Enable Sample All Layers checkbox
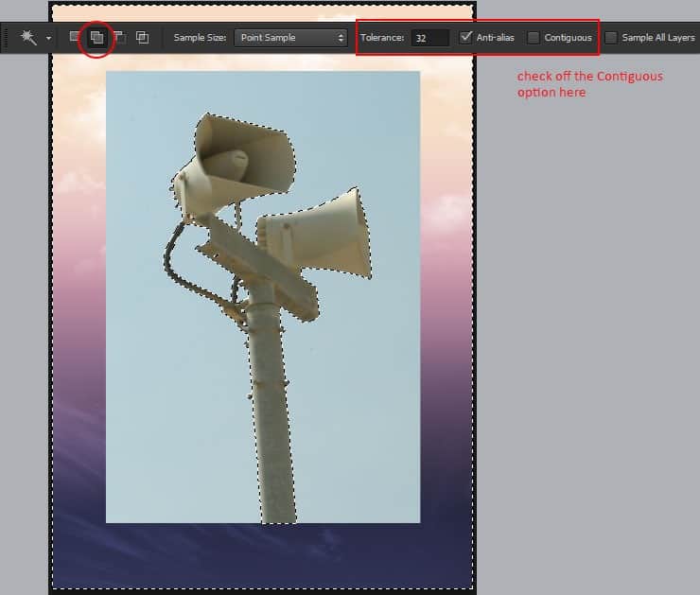 point(611,38)
